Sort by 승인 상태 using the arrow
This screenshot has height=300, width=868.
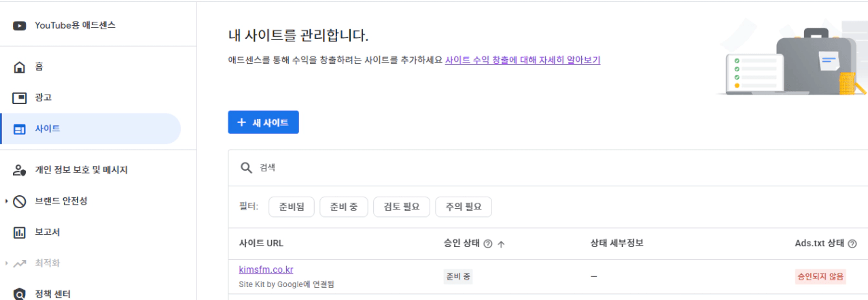pyautogui.click(x=501, y=244)
